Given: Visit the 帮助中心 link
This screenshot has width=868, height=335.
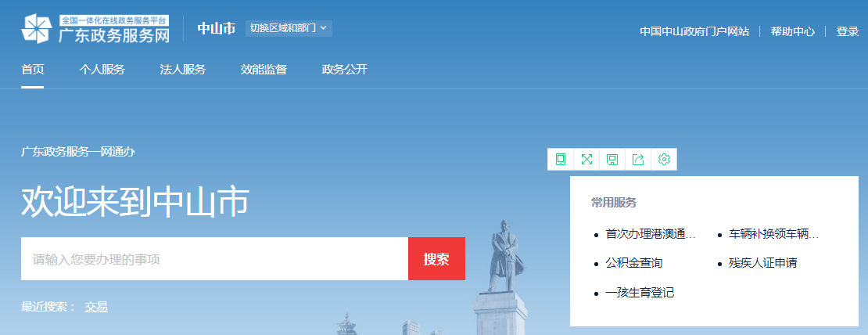Looking at the screenshot, I should [792, 32].
